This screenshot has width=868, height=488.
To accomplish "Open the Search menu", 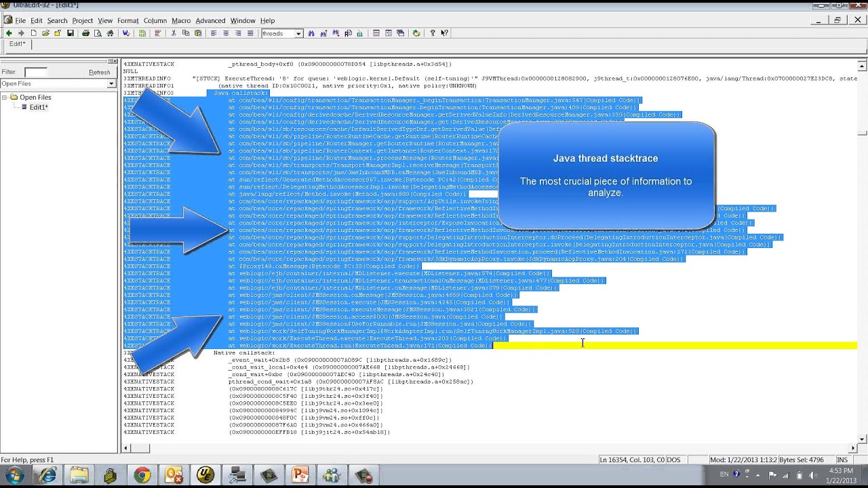I will [57, 20].
